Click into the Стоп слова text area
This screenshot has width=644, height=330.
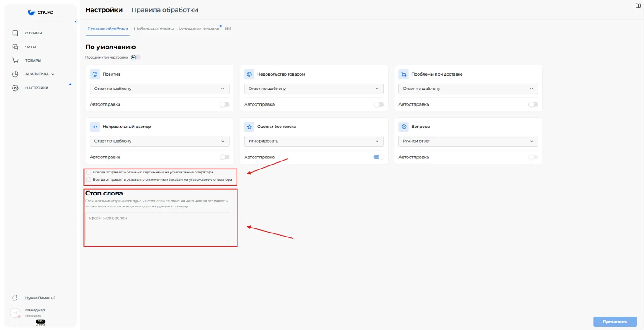pos(157,227)
